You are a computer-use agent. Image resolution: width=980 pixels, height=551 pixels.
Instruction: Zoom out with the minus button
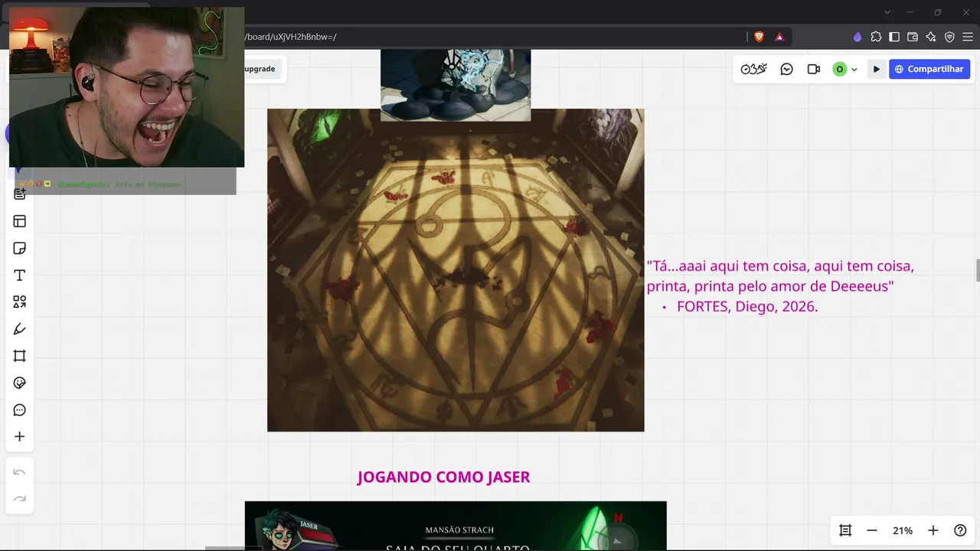click(x=872, y=530)
